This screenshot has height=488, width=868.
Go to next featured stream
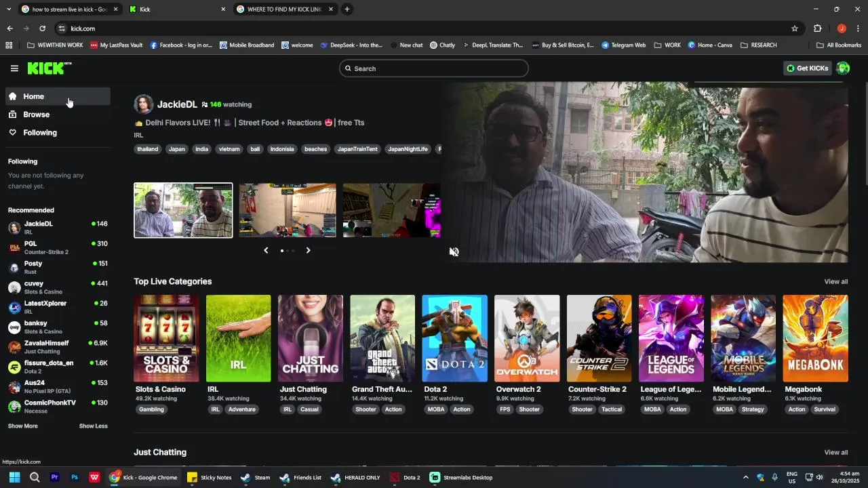(x=308, y=250)
